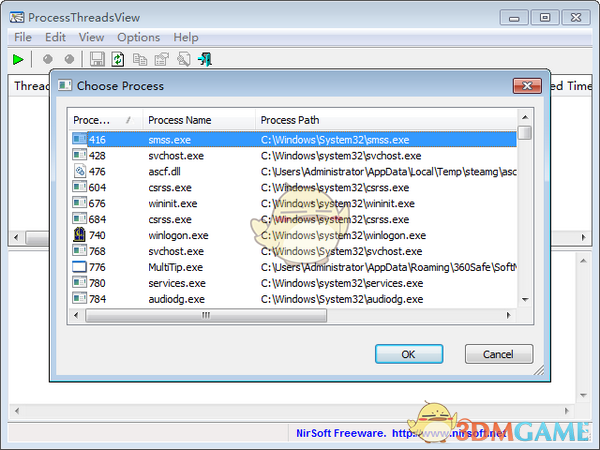Open the Edit menu

pos(55,38)
